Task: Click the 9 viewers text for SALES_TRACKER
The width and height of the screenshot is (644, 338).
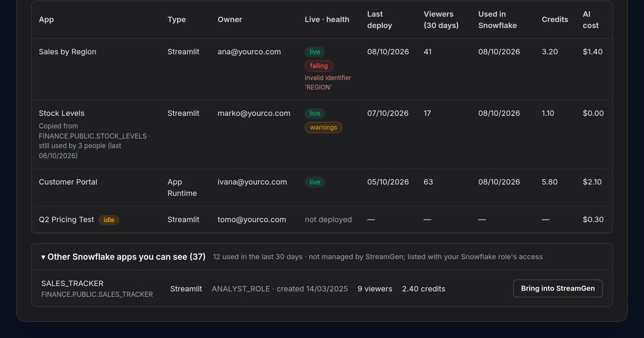Action: coord(375,289)
